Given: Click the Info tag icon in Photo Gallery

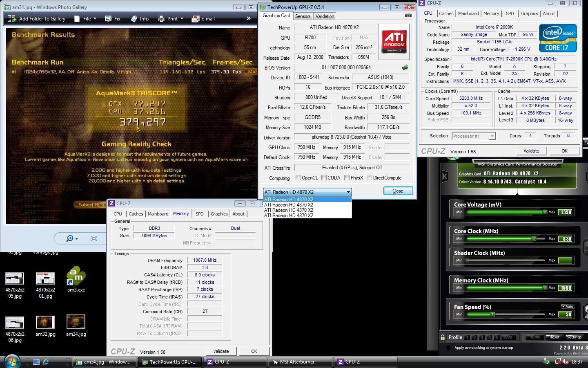Looking at the screenshot, I should click(x=134, y=18).
